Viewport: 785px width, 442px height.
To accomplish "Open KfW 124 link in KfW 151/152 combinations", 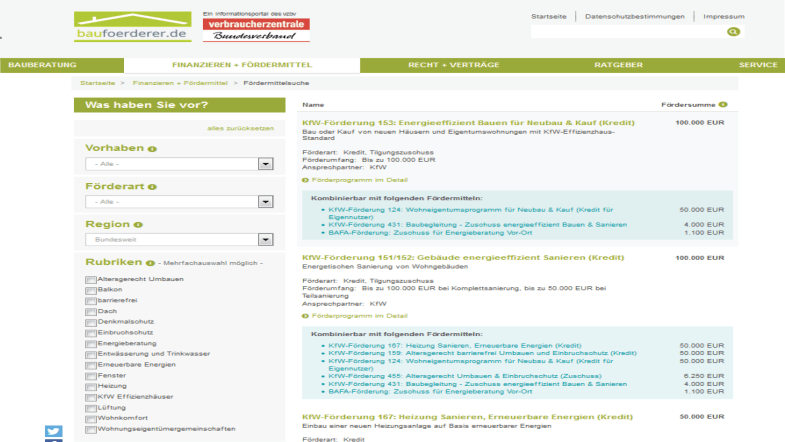I will (x=471, y=364).
